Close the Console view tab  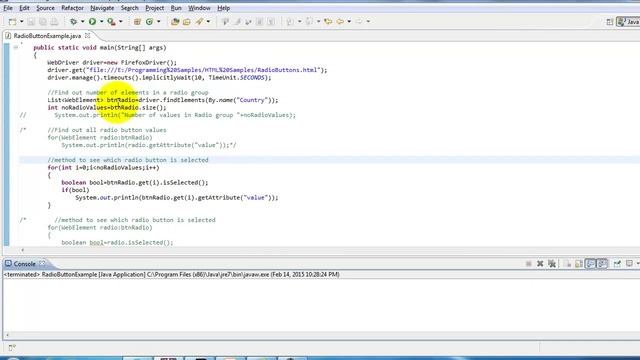pos(42,263)
